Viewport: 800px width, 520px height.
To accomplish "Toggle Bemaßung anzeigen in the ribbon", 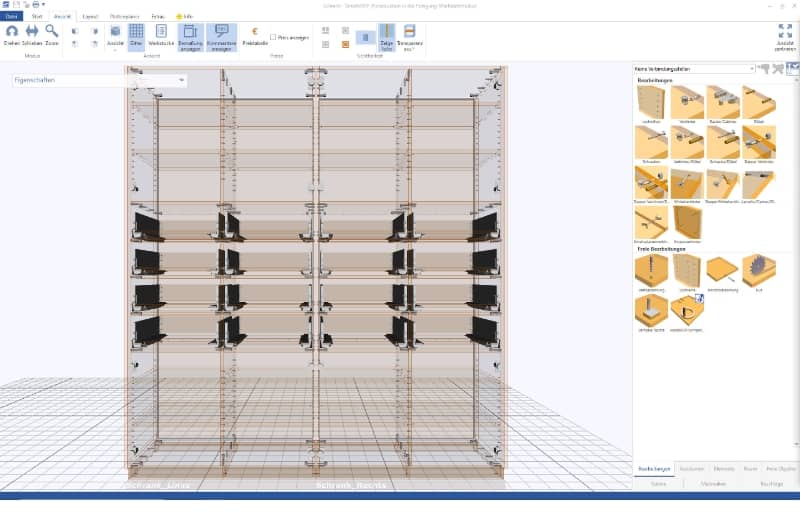I will coord(190,37).
